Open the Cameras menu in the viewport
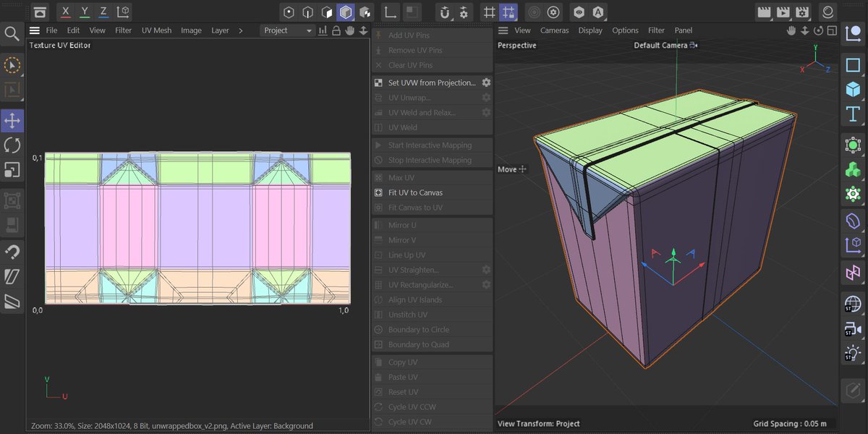This screenshot has width=868, height=434. click(x=554, y=30)
